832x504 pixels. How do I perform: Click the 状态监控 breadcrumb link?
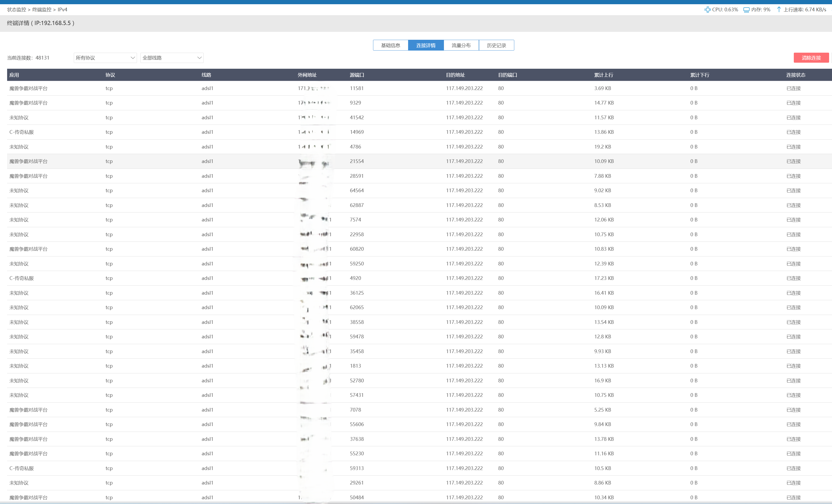point(17,9)
